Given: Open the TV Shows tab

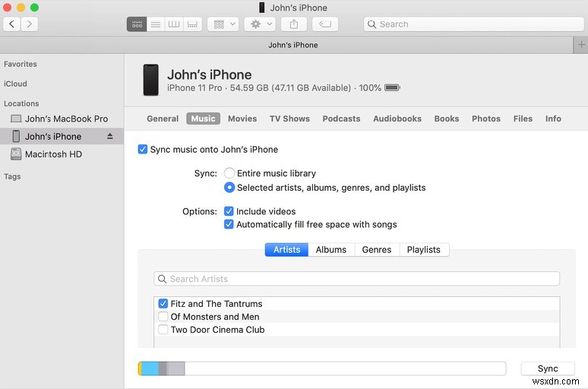Looking at the screenshot, I should coord(289,119).
